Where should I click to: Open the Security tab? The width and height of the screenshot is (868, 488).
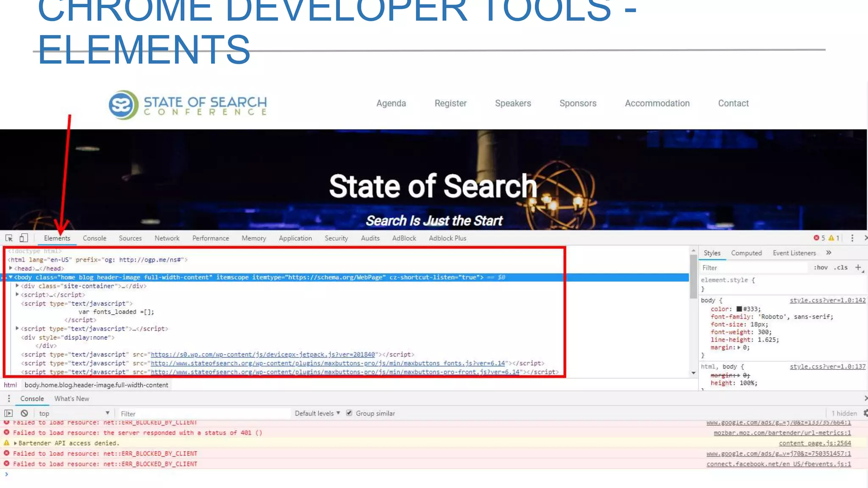[337, 238]
